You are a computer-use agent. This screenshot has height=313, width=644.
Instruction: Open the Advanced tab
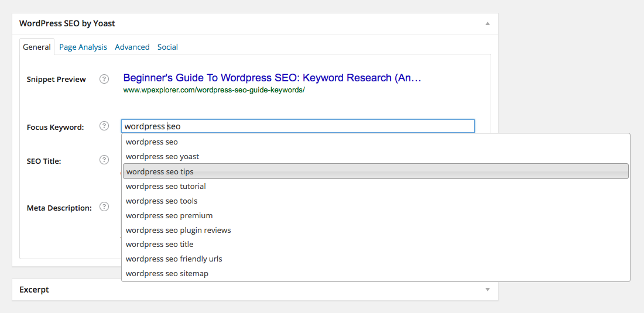click(132, 47)
